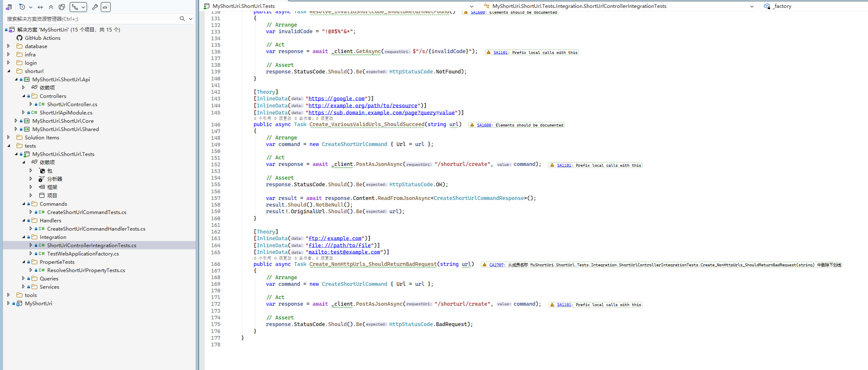This screenshot has width=868, height=370.
Task: Click the https://google.com URL in InlineData
Action: [336, 99]
